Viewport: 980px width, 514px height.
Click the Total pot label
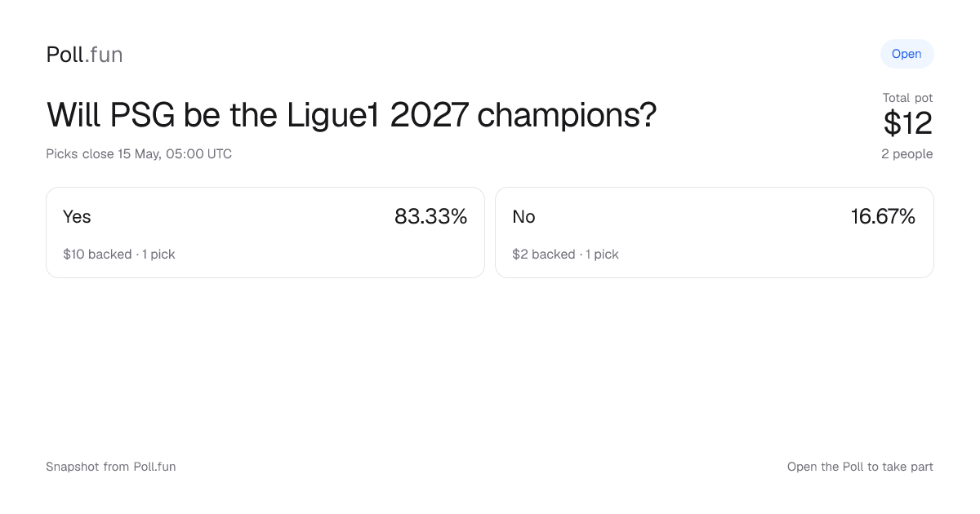tap(907, 98)
